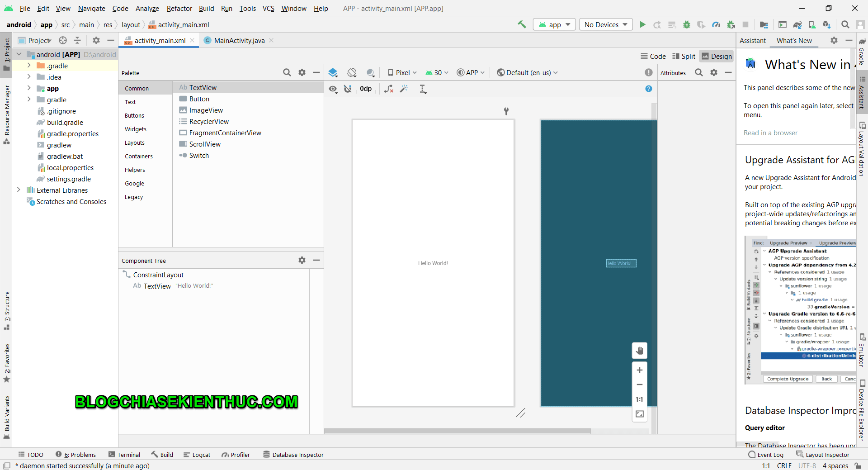The height and width of the screenshot is (470, 868).
Task: Switch to Split view mode
Action: [684, 56]
